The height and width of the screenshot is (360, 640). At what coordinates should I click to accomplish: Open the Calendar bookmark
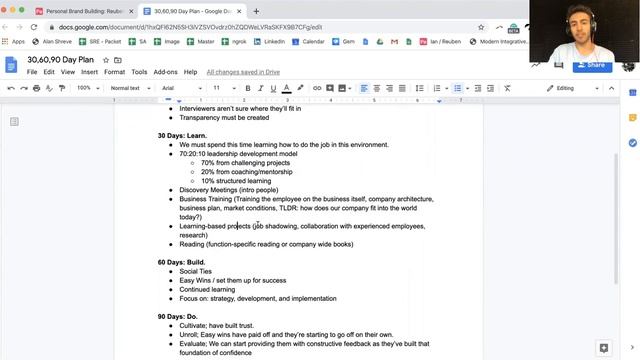click(309, 42)
